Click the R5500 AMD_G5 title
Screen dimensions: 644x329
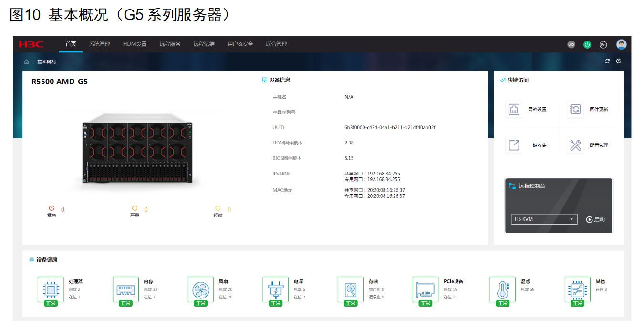tap(60, 82)
